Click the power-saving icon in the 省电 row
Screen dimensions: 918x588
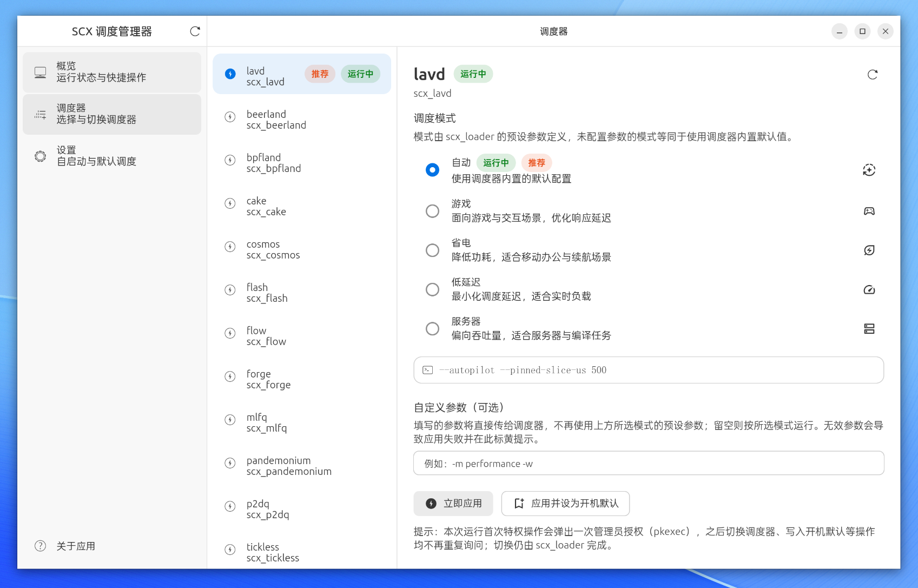[x=869, y=250]
